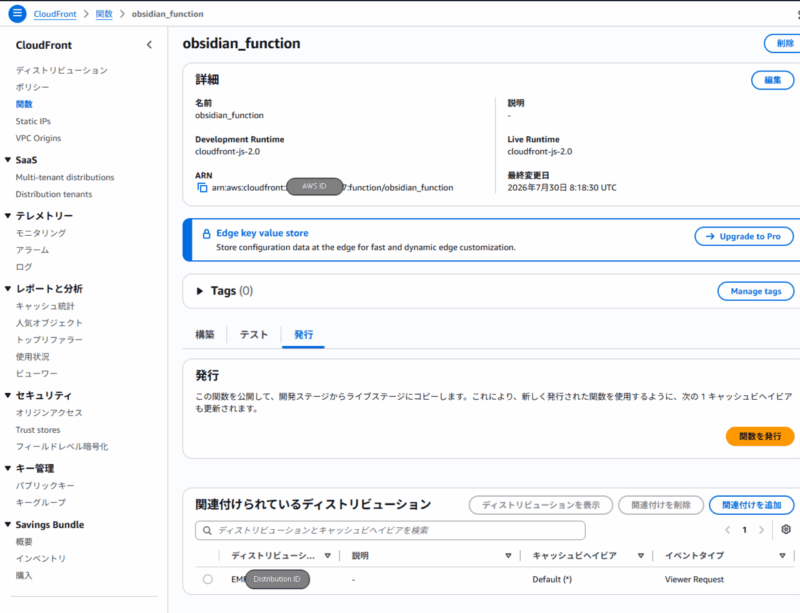Sort by the キャッシュビヘイビア column arrow
This screenshot has height=613, width=800.
pyautogui.click(x=641, y=556)
